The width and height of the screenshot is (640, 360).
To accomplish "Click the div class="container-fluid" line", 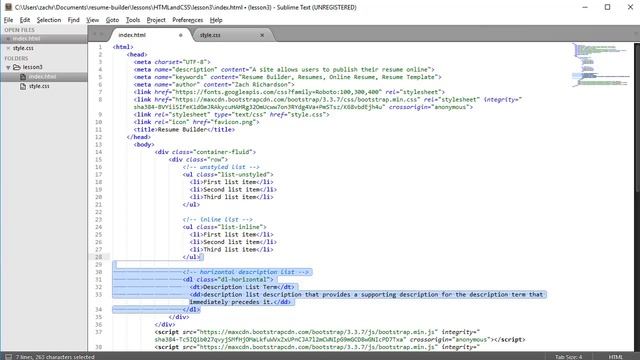I will (205, 152).
